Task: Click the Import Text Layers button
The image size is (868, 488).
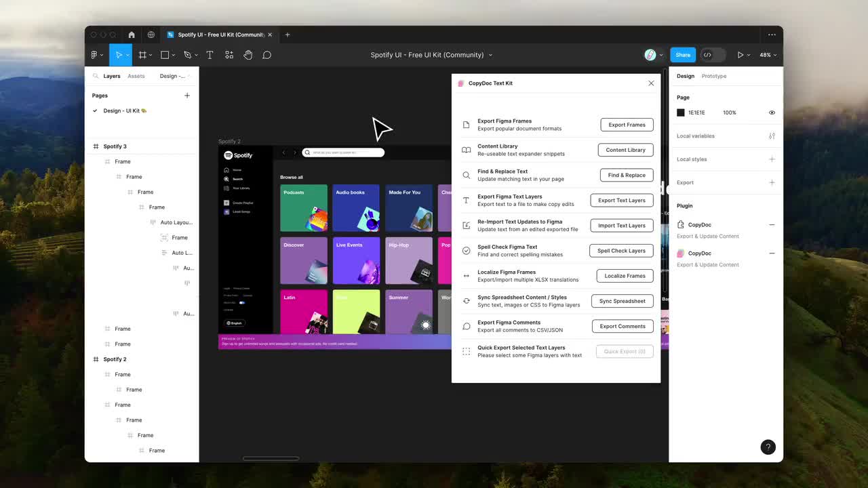Action: tap(622, 225)
